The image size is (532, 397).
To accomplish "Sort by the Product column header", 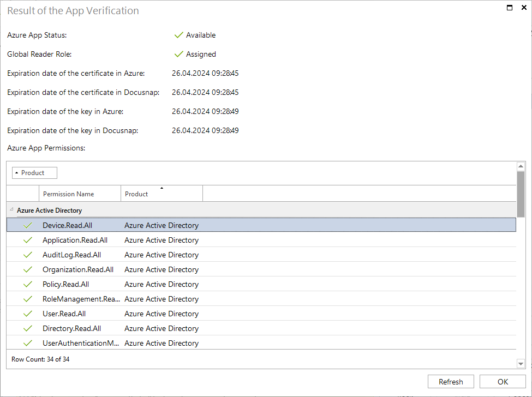I will click(x=162, y=194).
